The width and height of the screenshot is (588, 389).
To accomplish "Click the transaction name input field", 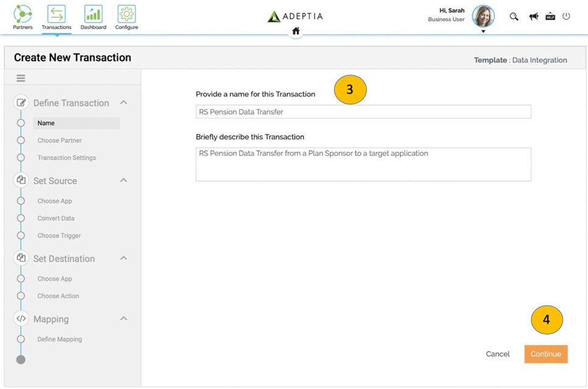I will click(363, 112).
